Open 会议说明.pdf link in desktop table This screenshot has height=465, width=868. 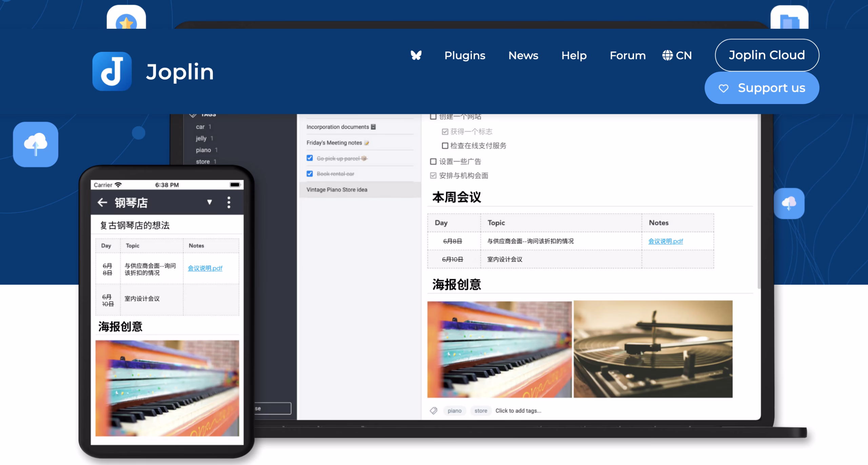point(666,241)
